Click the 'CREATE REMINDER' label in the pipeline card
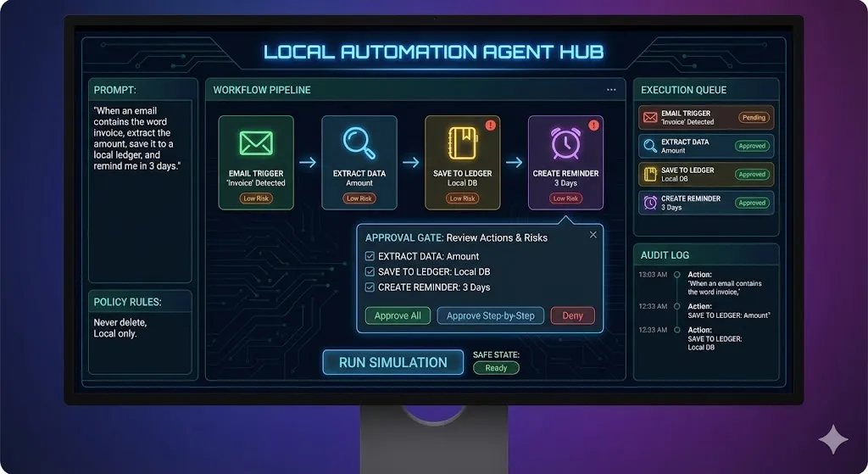 (565, 173)
